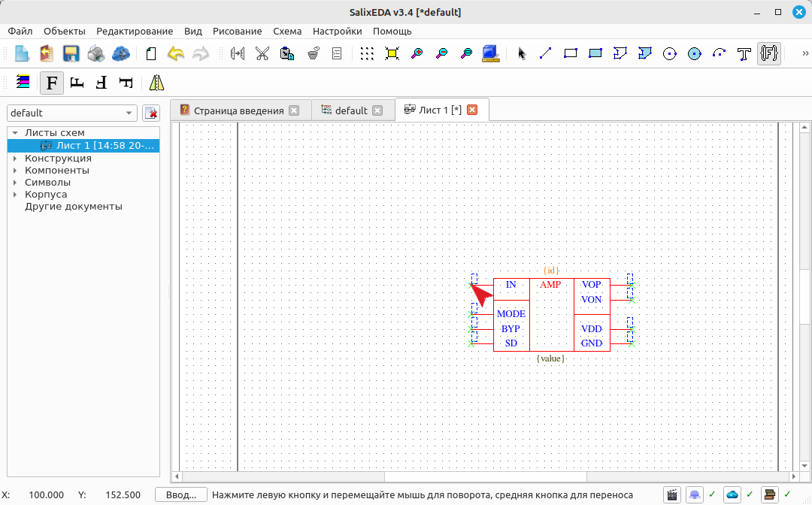Open the Рисование menu
812x505 pixels.
coord(237,31)
